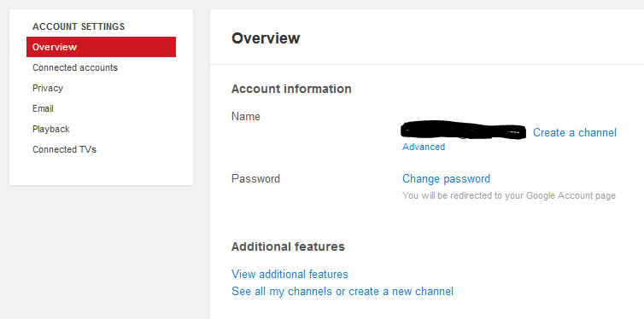This screenshot has height=319, width=644.
Task: Click the ACCOUNT SETTINGS sidebar heading
Action: click(79, 26)
